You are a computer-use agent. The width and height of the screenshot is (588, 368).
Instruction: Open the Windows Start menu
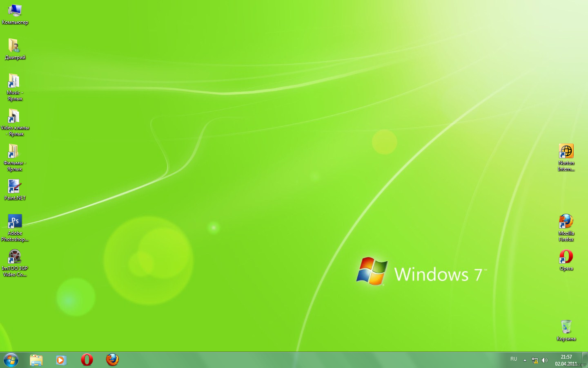pyautogui.click(x=11, y=360)
